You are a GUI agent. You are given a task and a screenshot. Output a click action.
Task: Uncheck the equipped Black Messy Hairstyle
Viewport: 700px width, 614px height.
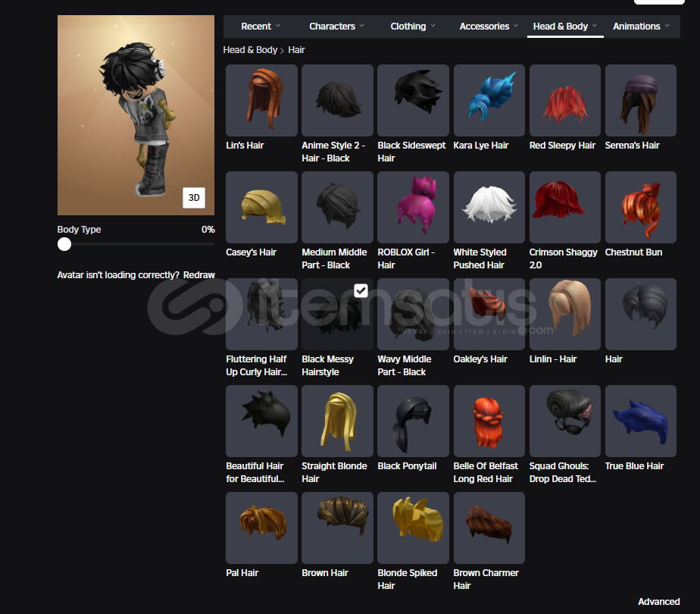361,290
